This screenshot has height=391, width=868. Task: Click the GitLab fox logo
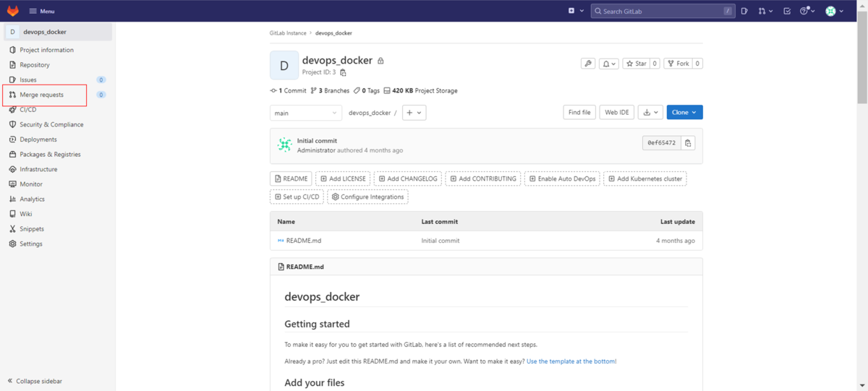tap(13, 11)
